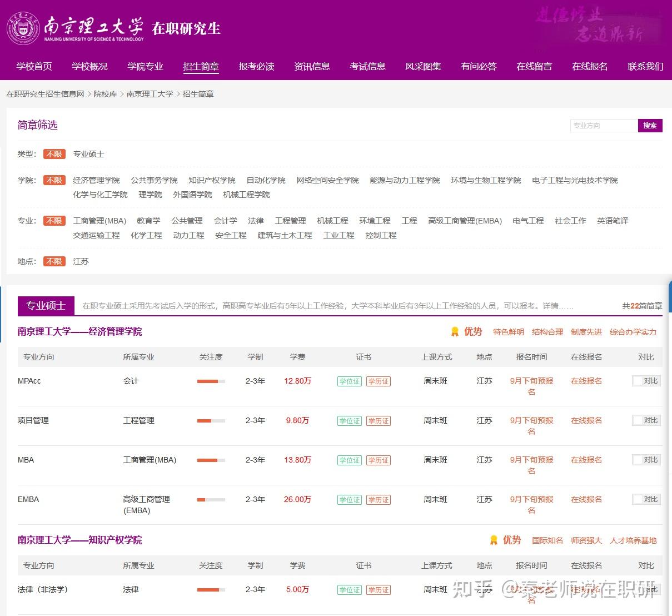Click 学位证 badge in MPAcc row
672x616 pixels.
pyautogui.click(x=350, y=381)
